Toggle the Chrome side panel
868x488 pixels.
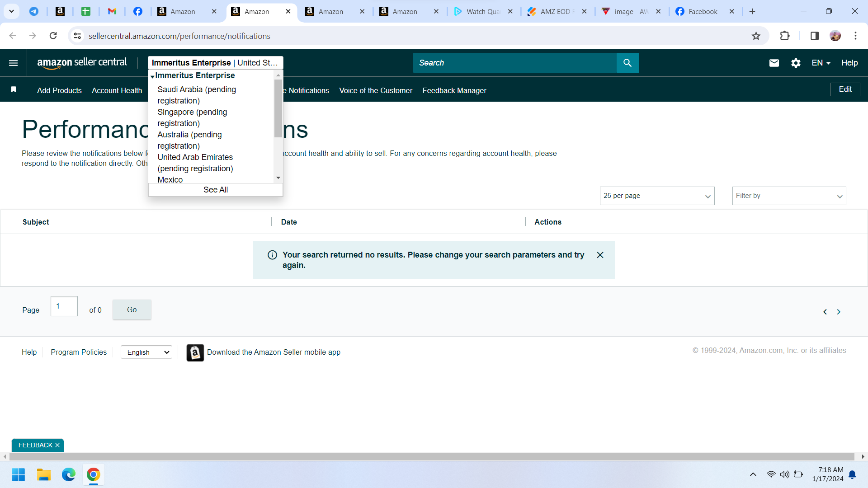point(815,36)
